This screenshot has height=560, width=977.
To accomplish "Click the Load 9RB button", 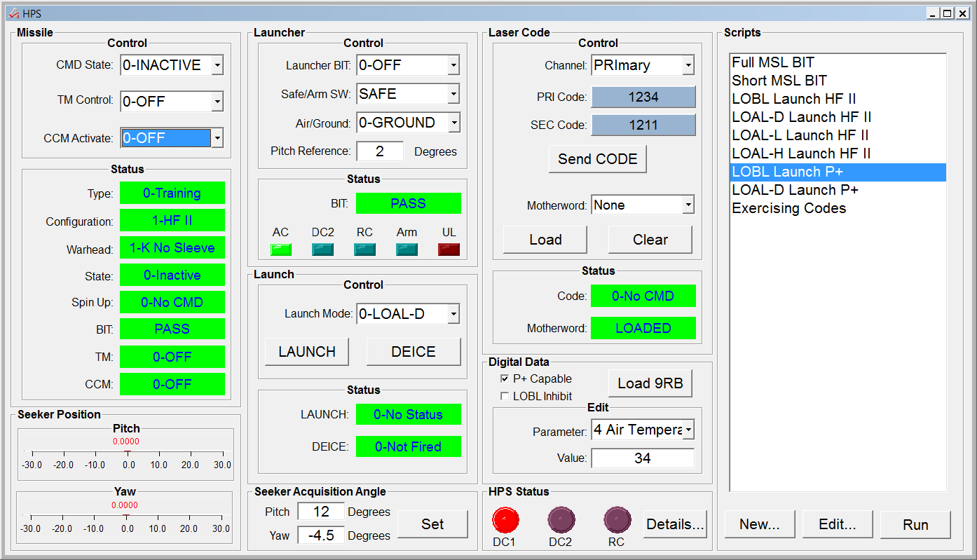I will pyautogui.click(x=650, y=383).
